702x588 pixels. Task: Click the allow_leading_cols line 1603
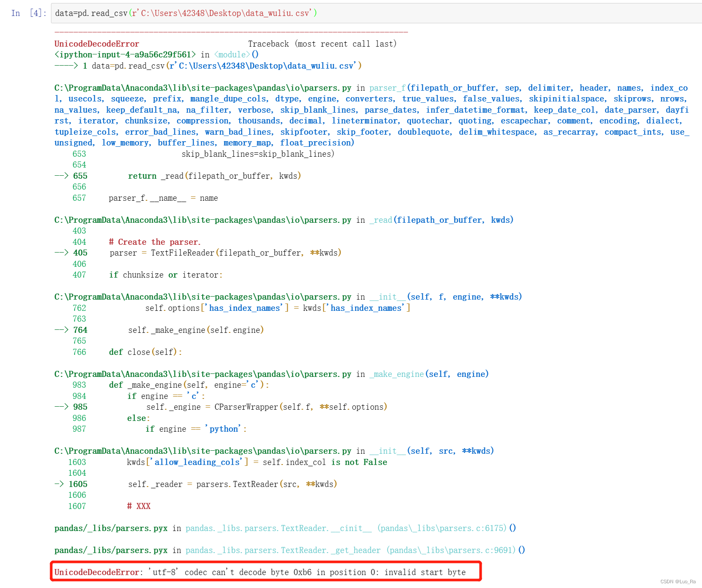pyautogui.click(x=257, y=462)
